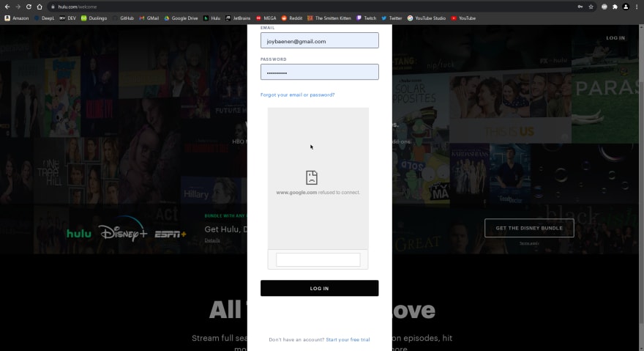The image size is (644, 351).
Task: Open the MEGA bookmark
Action: pyautogui.click(x=266, y=18)
